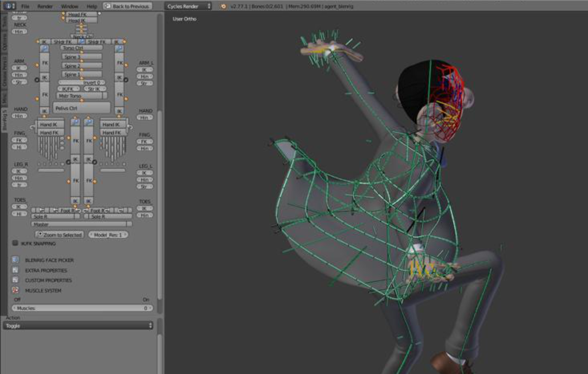This screenshot has height=374, width=588.
Task: Open the Action Toggle dropdown
Action: 78,326
